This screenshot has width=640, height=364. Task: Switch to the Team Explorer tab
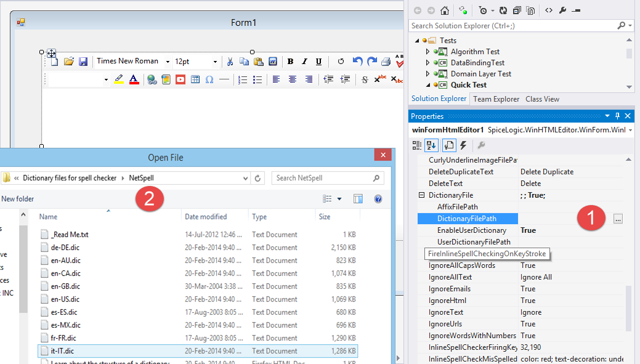[496, 99]
